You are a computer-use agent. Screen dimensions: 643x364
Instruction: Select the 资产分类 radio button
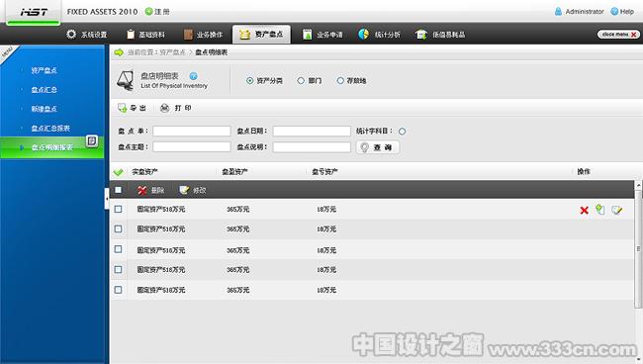(249, 81)
